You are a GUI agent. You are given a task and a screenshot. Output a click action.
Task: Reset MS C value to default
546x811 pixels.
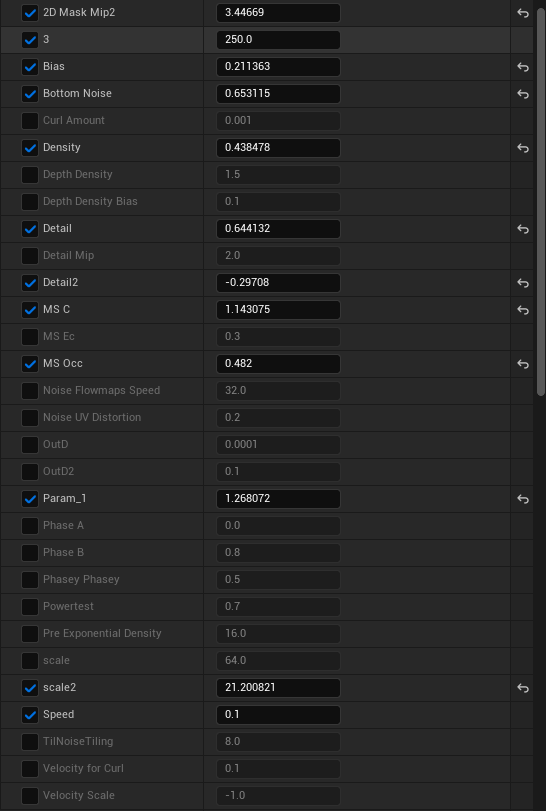click(x=523, y=310)
